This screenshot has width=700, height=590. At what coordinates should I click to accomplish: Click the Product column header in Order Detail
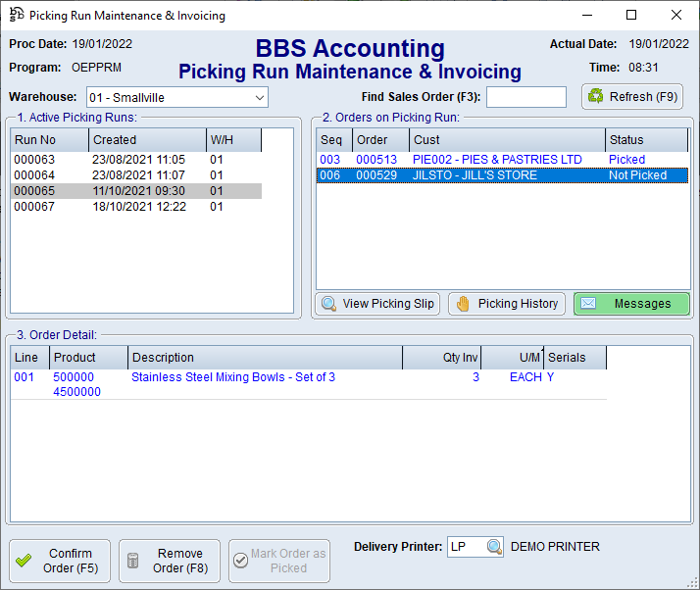88,358
